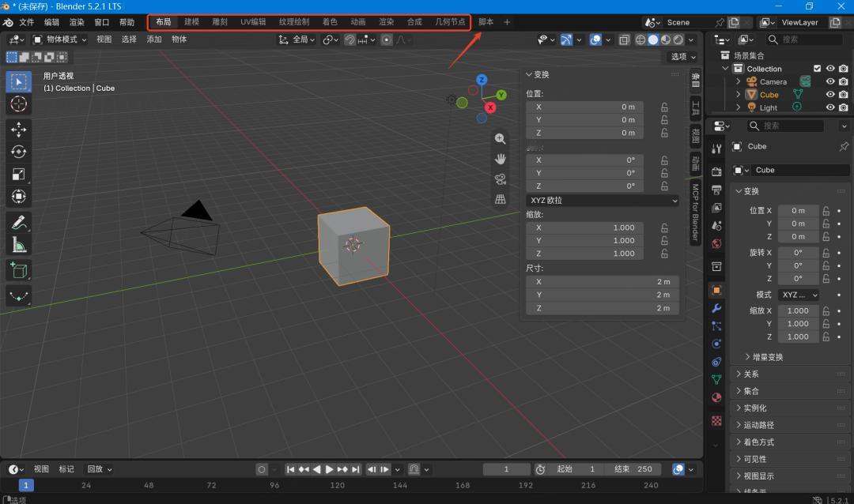Open the 选项 dropdown in viewport
The height and width of the screenshot is (504, 854).
coord(683,57)
